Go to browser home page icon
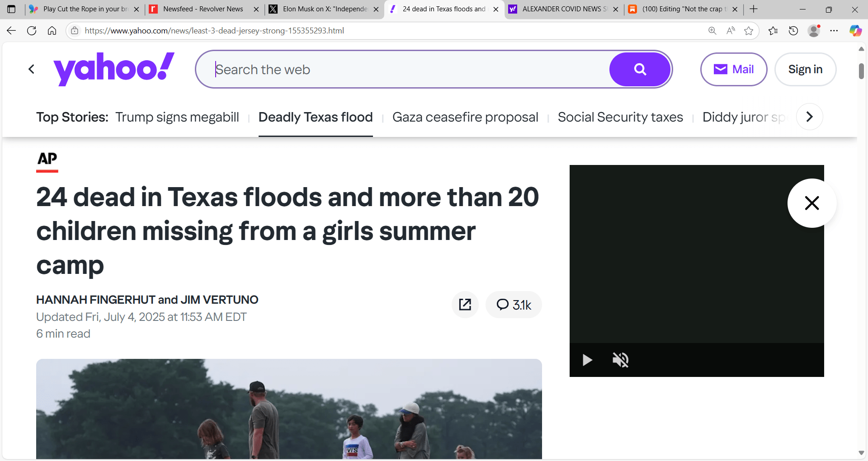The width and height of the screenshot is (868, 461). coord(52,31)
